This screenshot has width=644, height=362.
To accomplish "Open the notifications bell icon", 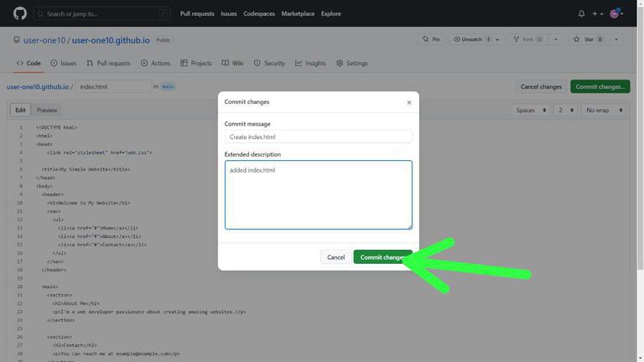I will coord(581,13).
